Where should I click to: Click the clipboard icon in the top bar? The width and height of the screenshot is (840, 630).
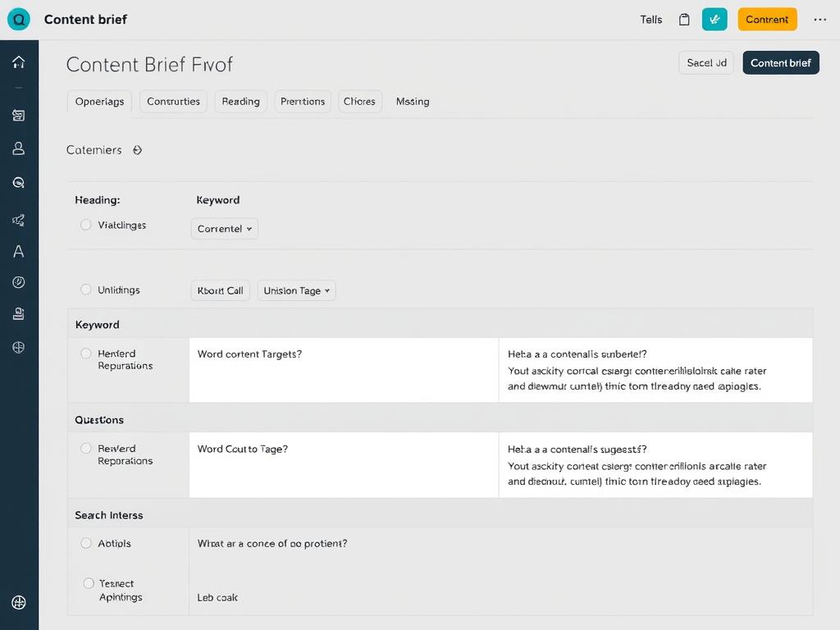click(685, 19)
